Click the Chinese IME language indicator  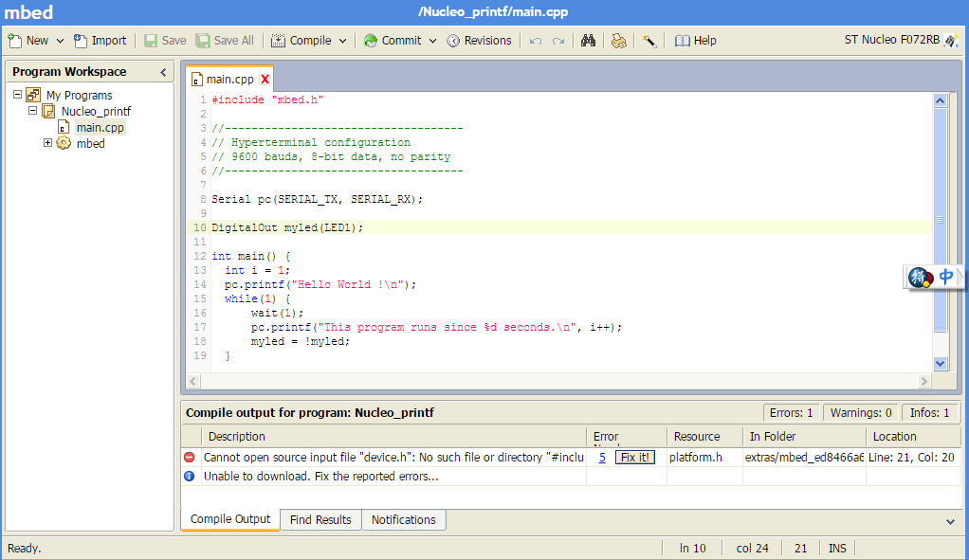click(x=945, y=276)
